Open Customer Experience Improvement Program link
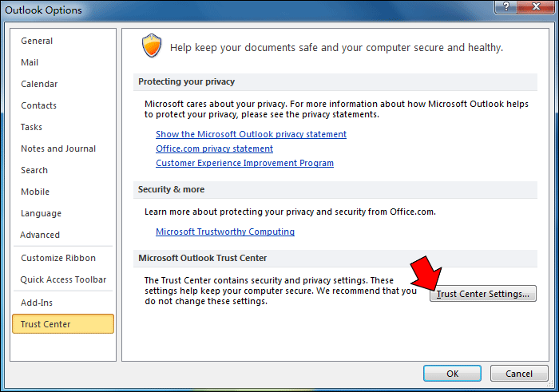The height and width of the screenshot is (392, 559). point(244,163)
